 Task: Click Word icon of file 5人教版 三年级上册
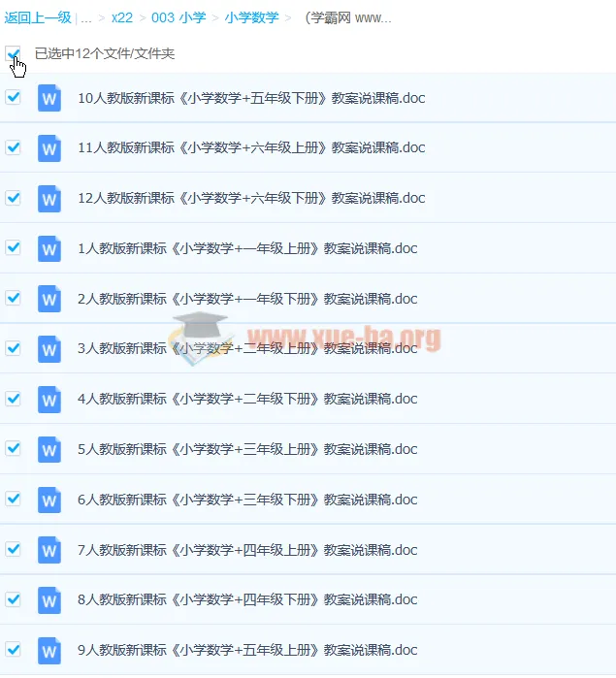coord(49,449)
